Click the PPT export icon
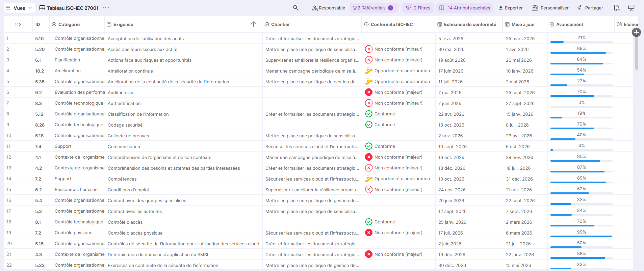The image size is (644, 271). pyautogui.click(x=617, y=8)
